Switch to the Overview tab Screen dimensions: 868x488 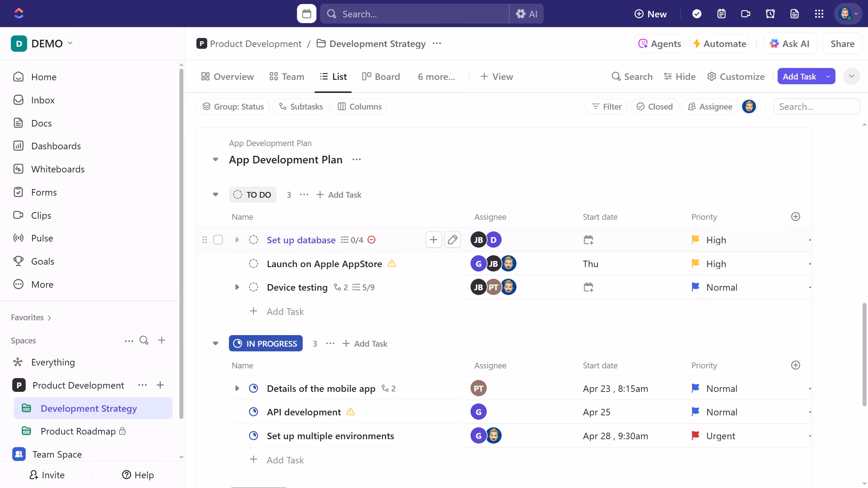click(x=227, y=77)
